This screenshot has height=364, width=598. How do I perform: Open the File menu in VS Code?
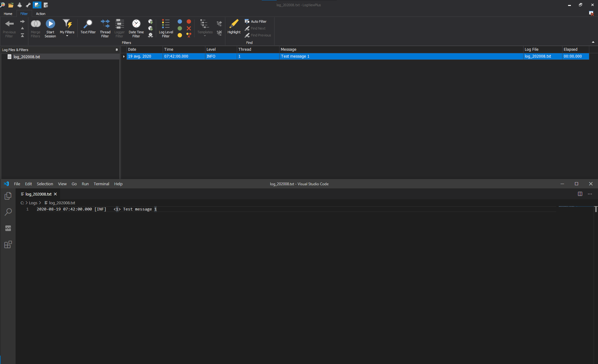point(17,184)
